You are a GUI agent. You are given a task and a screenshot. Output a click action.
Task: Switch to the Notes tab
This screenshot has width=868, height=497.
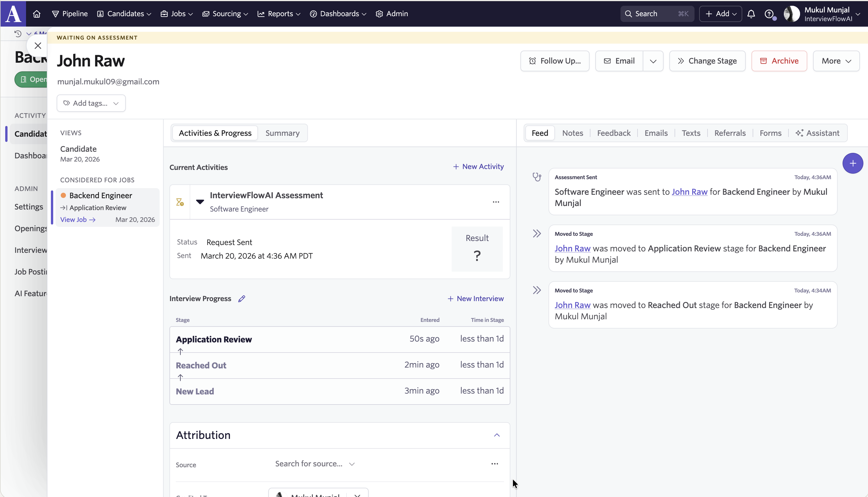coord(572,133)
